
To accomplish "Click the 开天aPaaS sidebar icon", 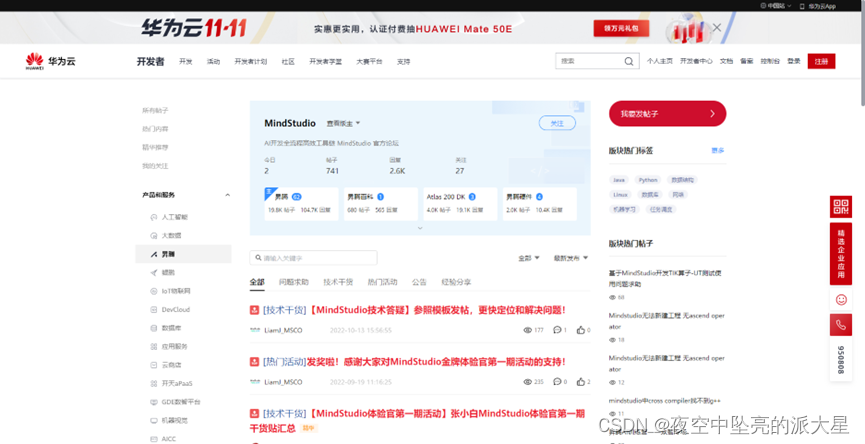I will click(x=154, y=383).
